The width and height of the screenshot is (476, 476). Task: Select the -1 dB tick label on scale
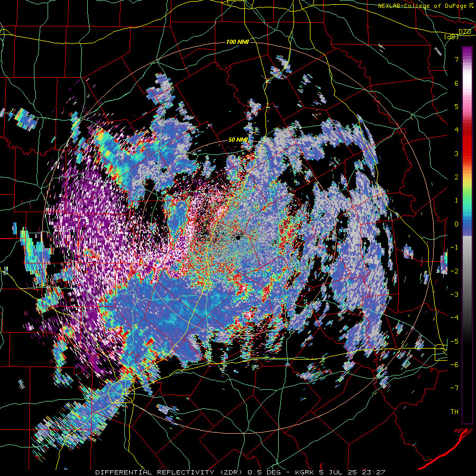coord(454,248)
